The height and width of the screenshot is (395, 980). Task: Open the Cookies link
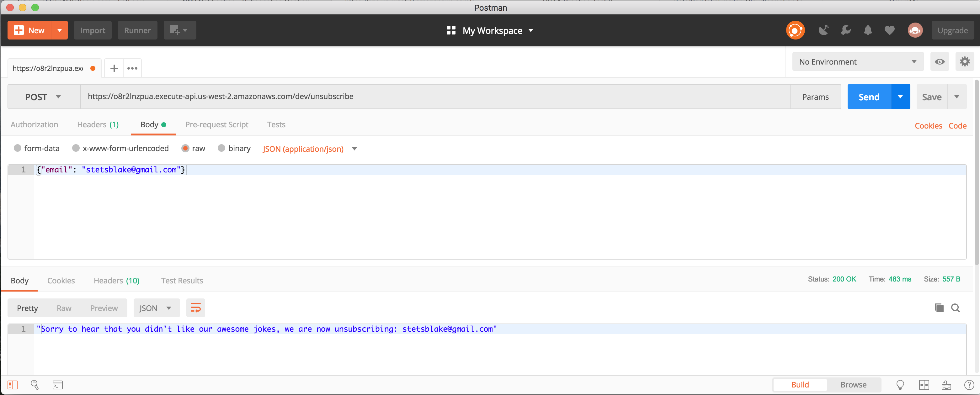click(x=928, y=126)
